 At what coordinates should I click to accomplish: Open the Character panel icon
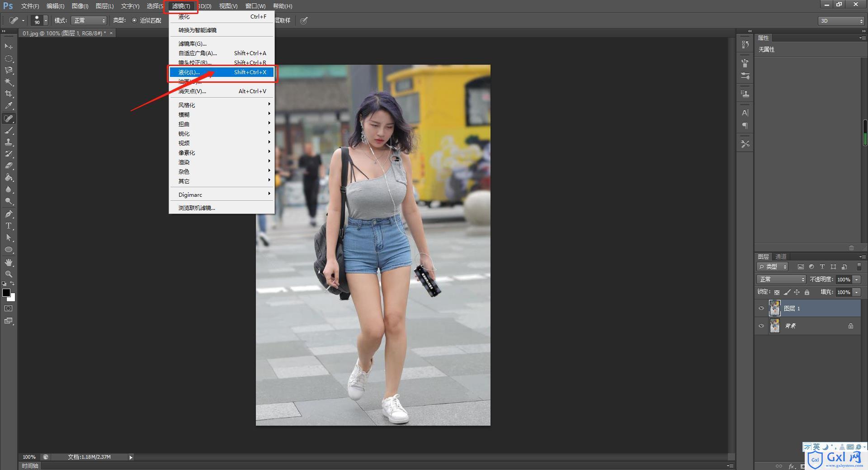[745, 113]
